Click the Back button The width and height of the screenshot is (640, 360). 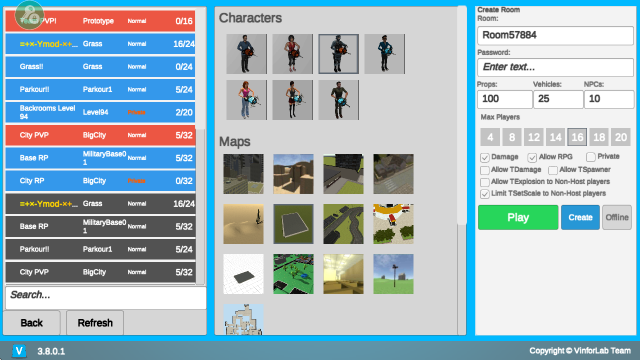click(31, 323)
